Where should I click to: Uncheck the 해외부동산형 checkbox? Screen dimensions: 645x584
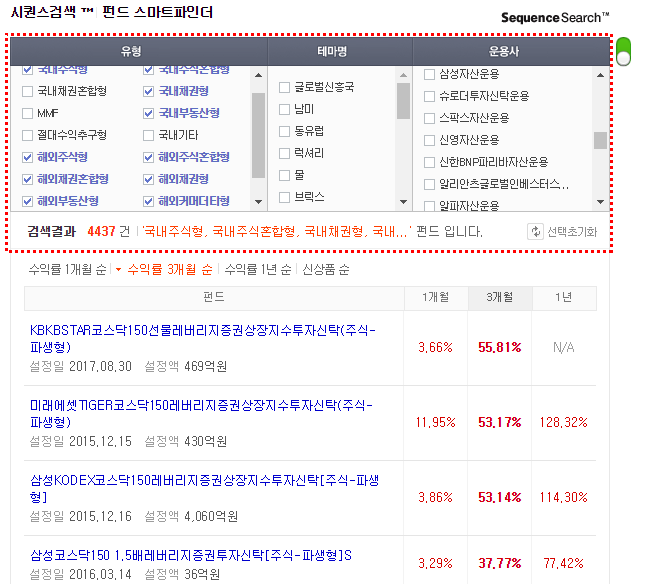[x=28, y=201]
